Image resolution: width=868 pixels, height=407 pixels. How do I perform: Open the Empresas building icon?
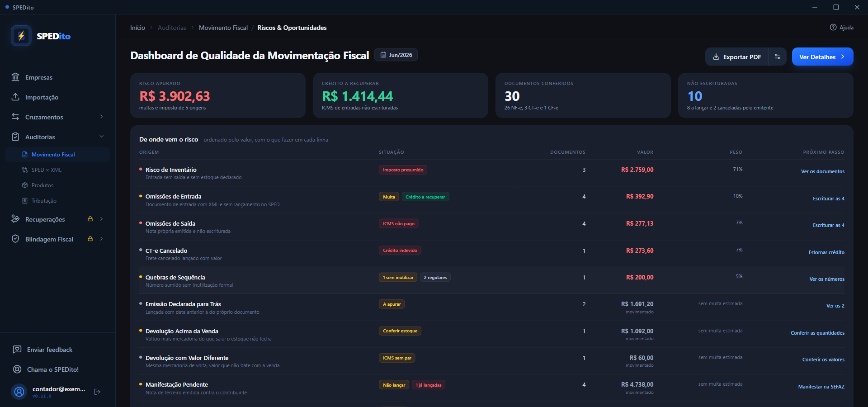(x=15, y=77)
